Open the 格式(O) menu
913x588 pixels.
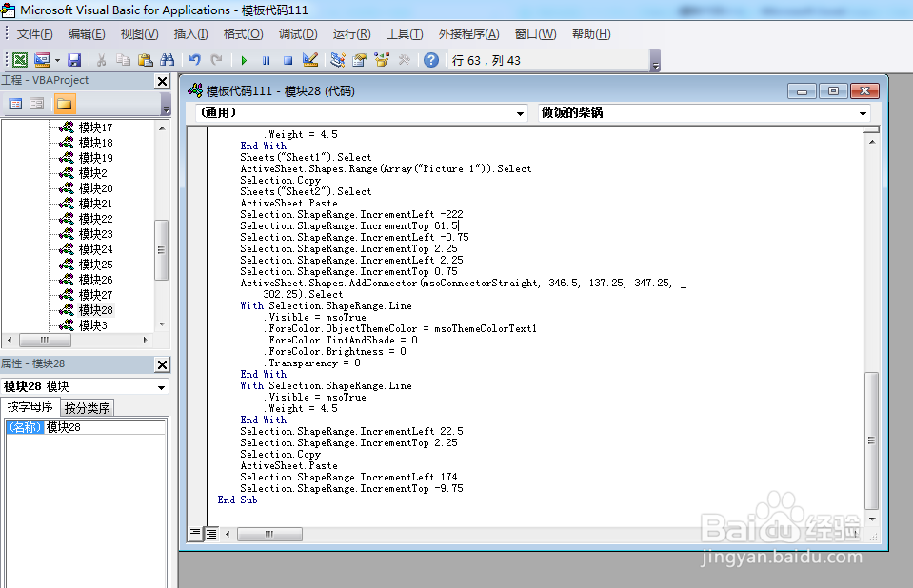[244, 34]
